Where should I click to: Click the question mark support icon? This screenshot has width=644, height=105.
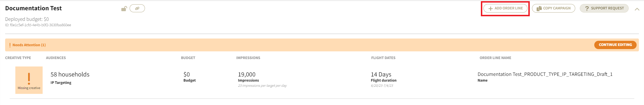[587, 9]
